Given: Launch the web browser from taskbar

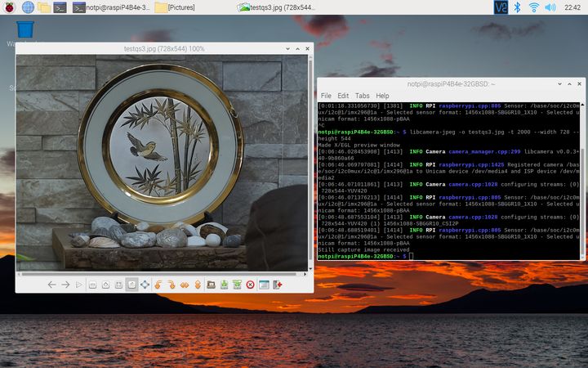Looking at the screenshot, I should pos(28,7).
